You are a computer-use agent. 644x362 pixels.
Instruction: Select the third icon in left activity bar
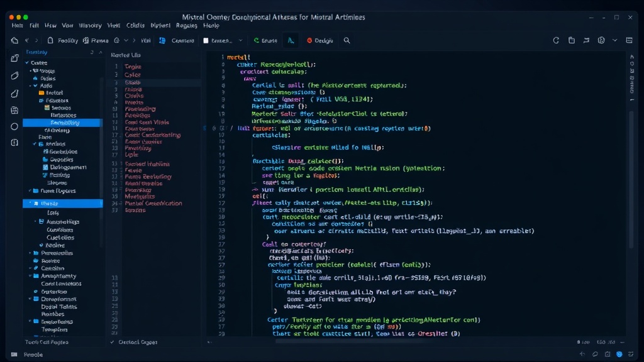[x=14, y=94]
